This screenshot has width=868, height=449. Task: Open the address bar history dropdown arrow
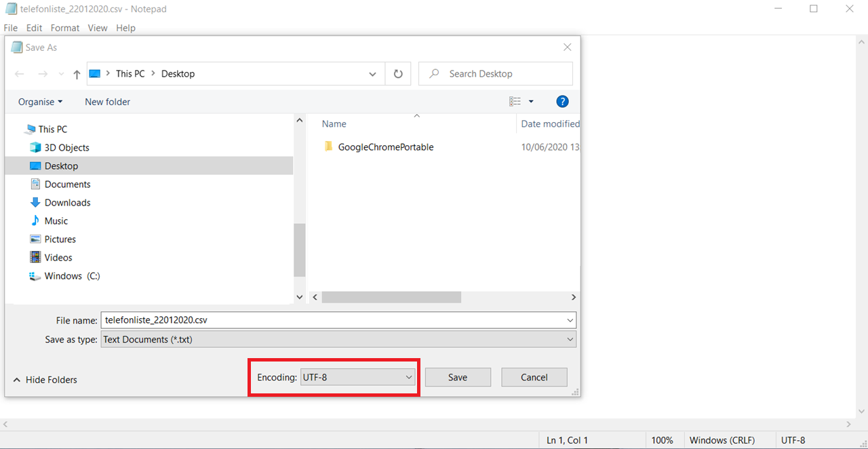[x=372, y=74]
